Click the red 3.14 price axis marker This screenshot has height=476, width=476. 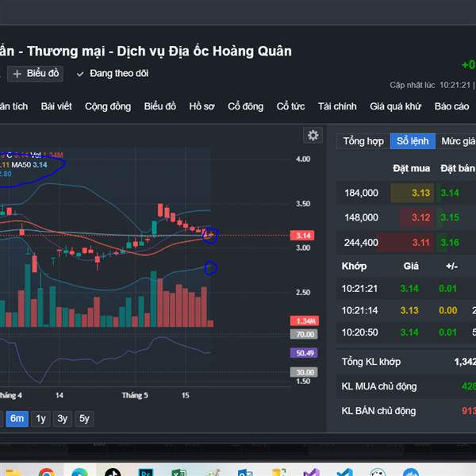point(302,236)
